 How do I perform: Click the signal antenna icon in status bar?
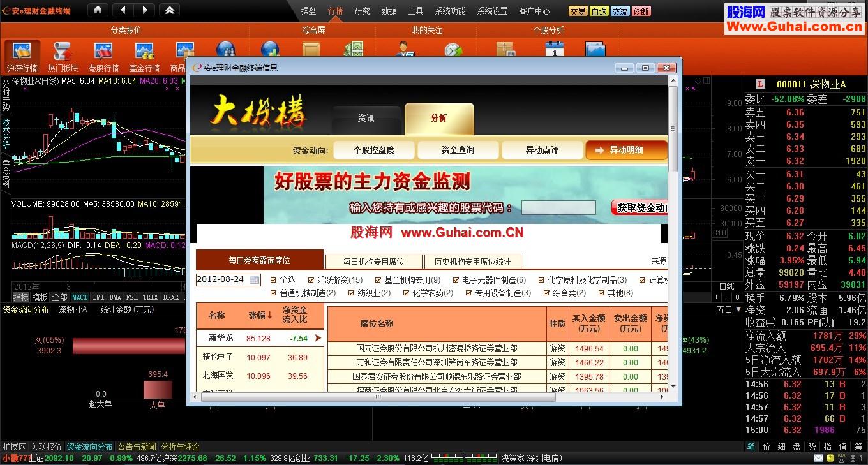[x=841, y=458]
